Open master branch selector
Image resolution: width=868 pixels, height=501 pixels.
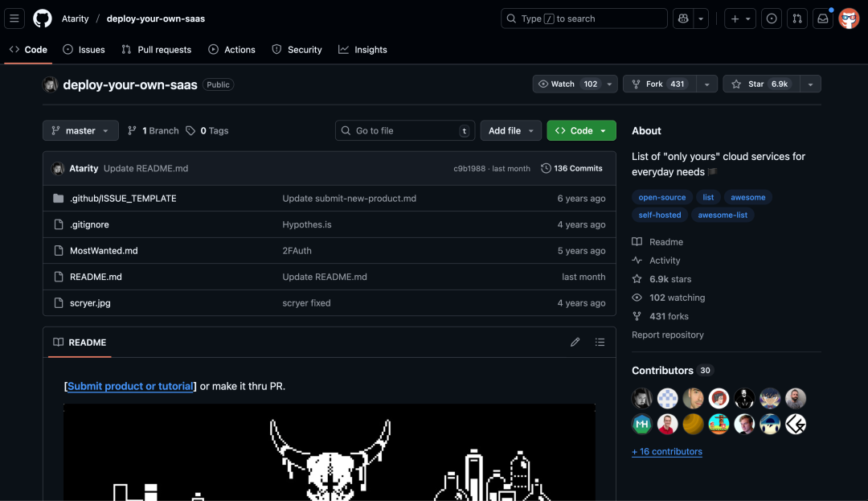(x=81, y=130)
